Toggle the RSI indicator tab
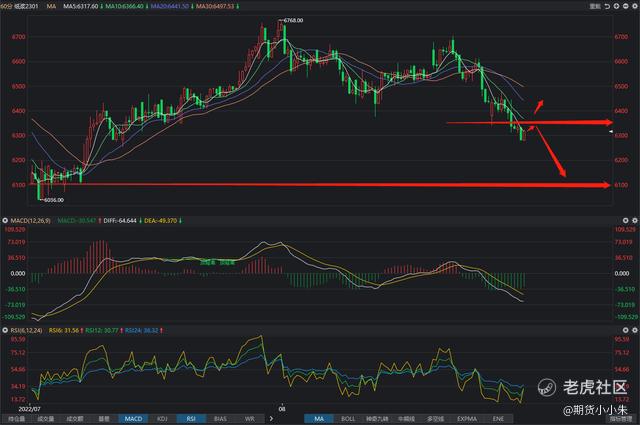The height and width of the screenshot is (425, 640). click(191, 419)
